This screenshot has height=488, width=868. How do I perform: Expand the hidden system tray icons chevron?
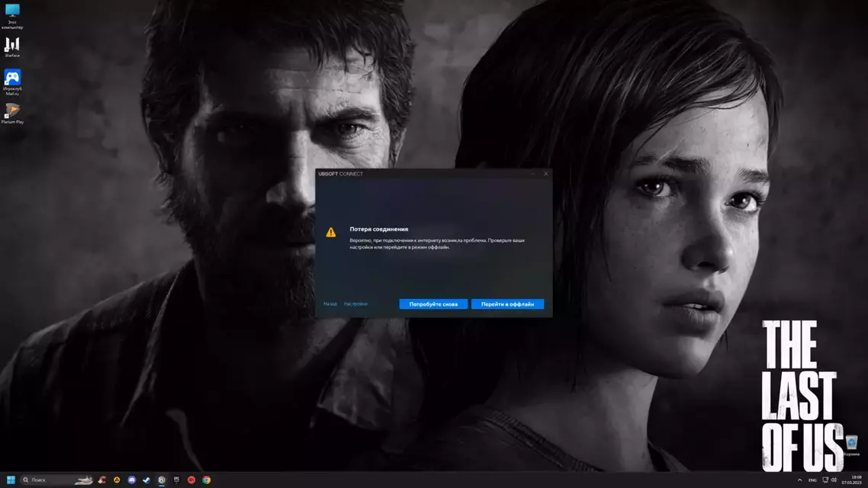pyautogui.click(x=799, y=480)
